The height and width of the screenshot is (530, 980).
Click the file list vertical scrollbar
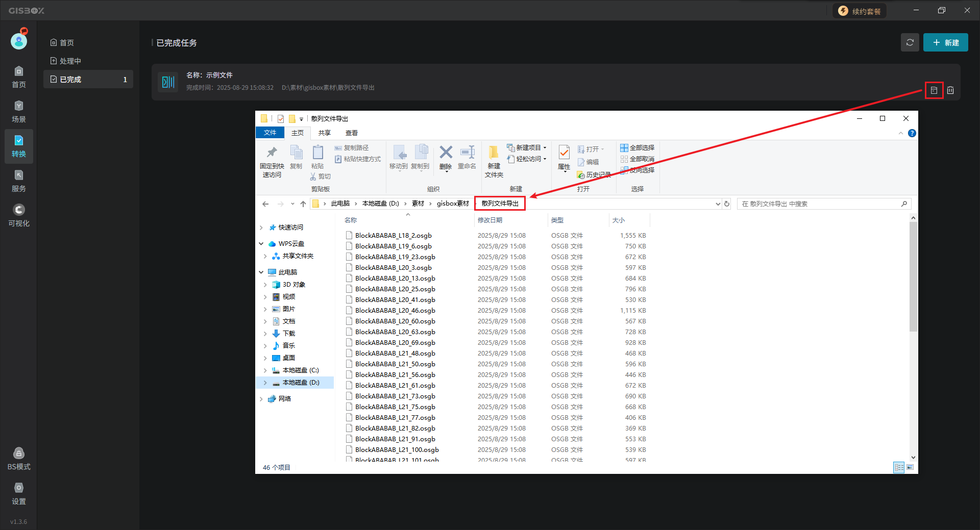913,275
